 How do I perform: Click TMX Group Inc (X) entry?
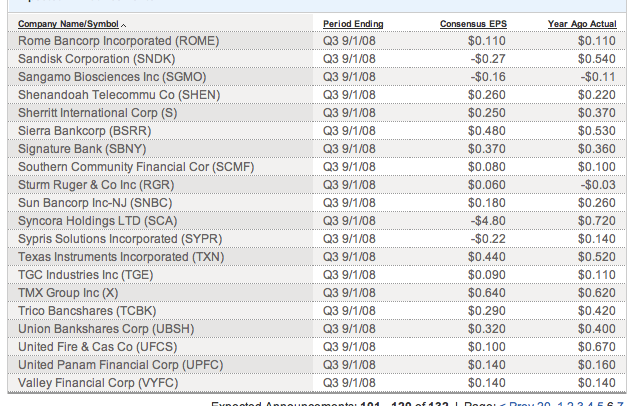[68, 292]
